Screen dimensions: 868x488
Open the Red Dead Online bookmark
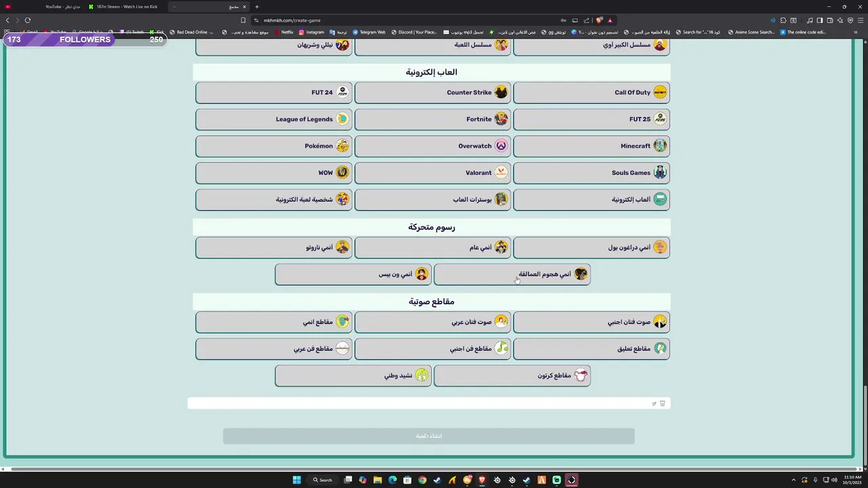191,32
